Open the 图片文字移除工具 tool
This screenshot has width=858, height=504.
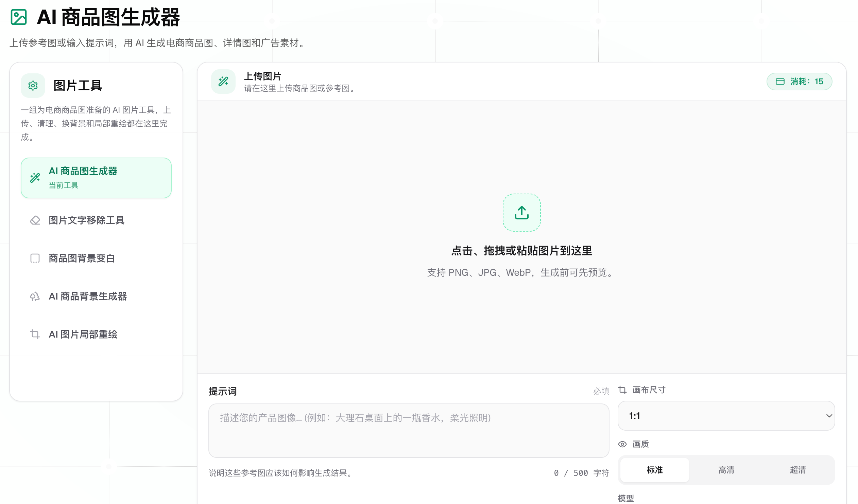click(96, 220)
